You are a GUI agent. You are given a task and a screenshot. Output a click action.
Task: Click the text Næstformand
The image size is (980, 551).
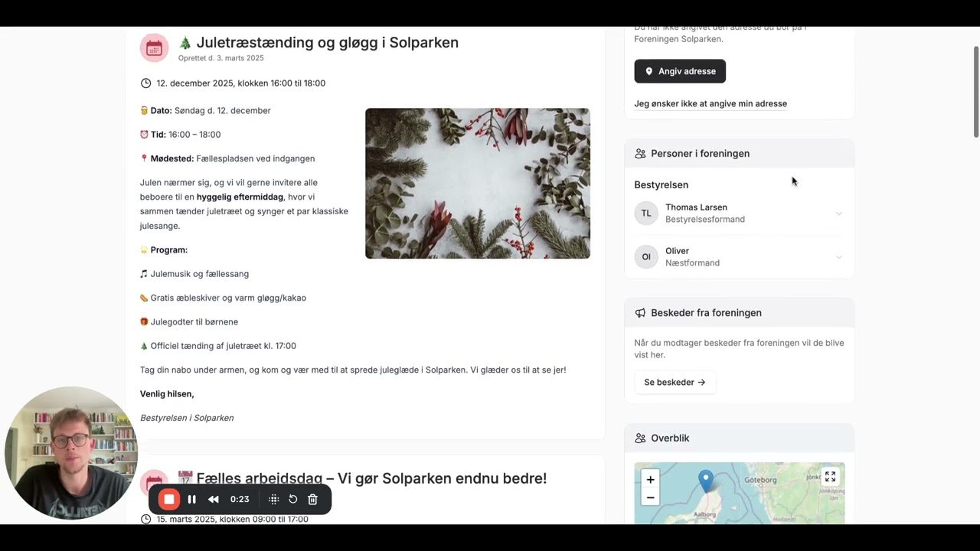[692, 263]
